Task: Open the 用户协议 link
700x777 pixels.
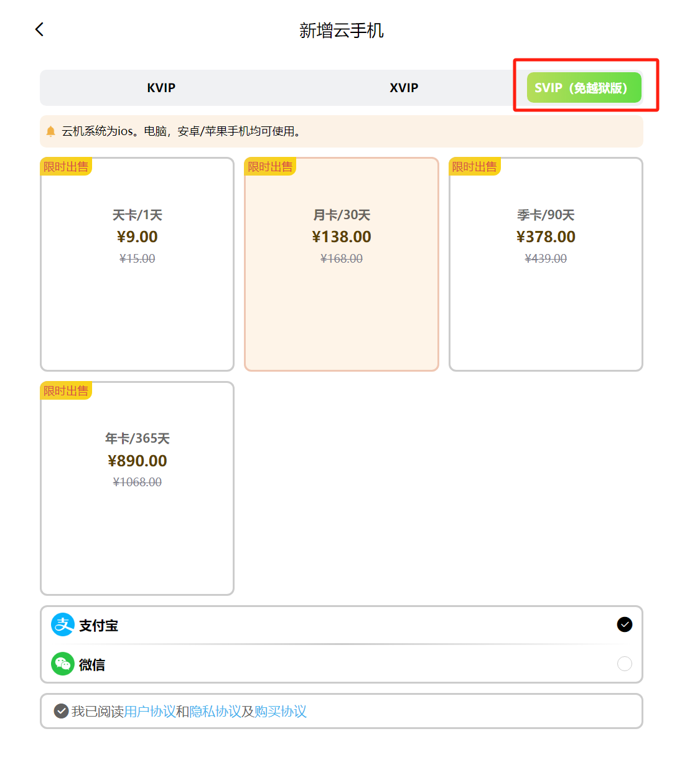Action: (149, 711)
